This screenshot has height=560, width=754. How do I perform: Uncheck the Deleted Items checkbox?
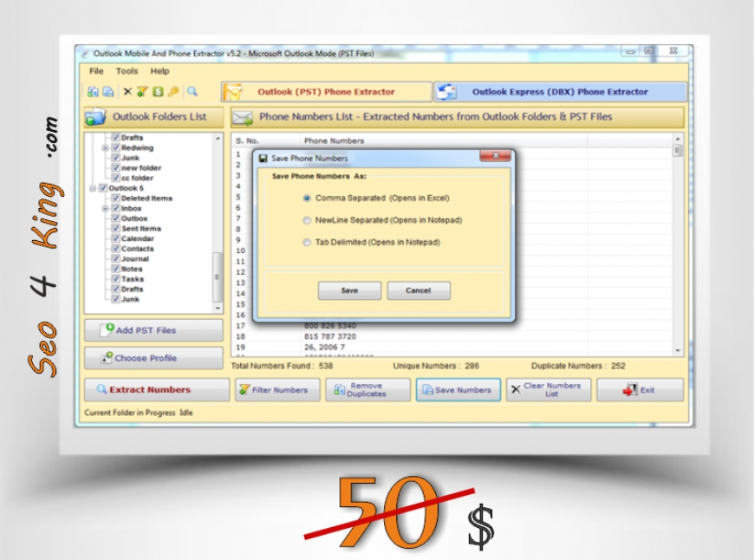click(x=115, y=199)
